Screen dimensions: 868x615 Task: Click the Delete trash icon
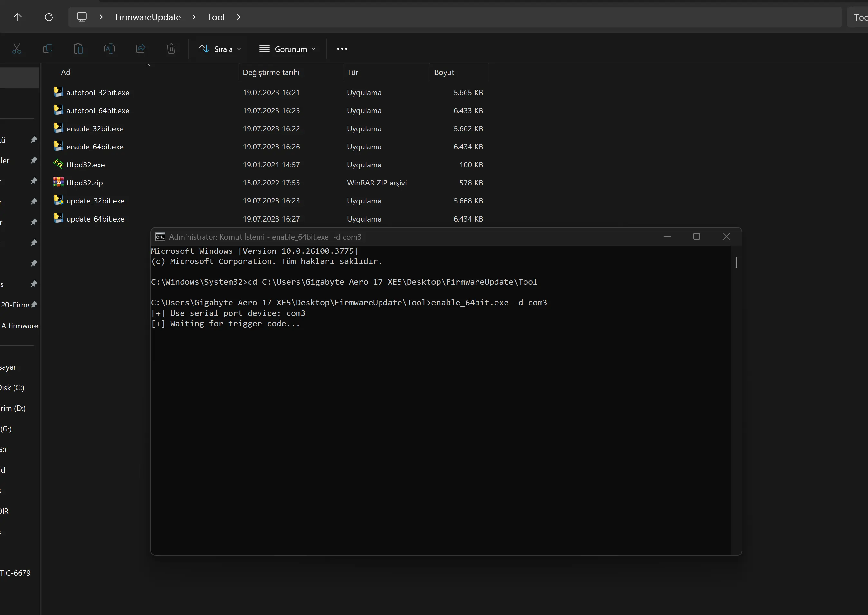point(171,49)
